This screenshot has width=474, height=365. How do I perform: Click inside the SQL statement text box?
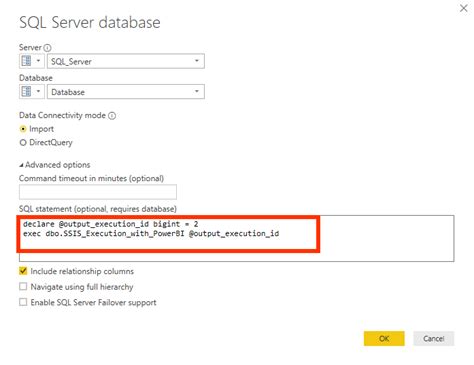pyautogui.click(x=237, y=238)
